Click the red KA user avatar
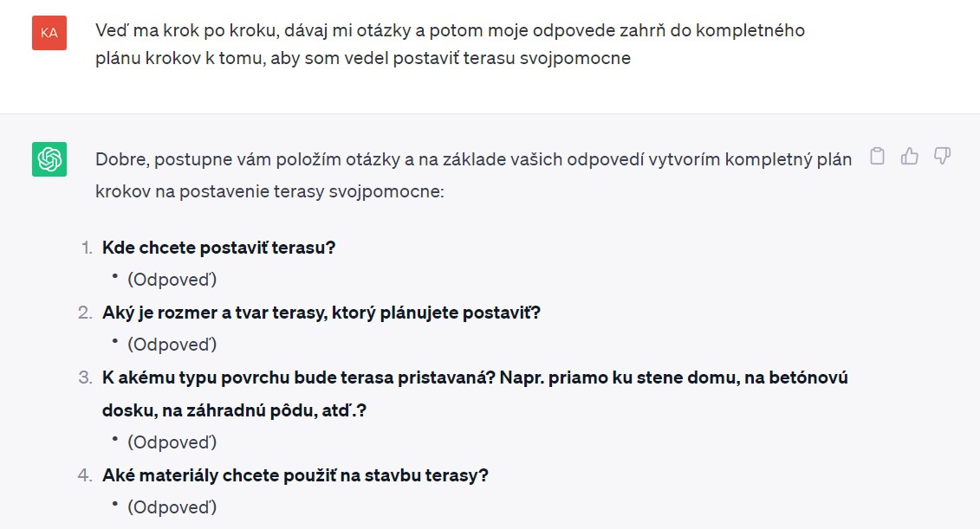 click(49, 33)
